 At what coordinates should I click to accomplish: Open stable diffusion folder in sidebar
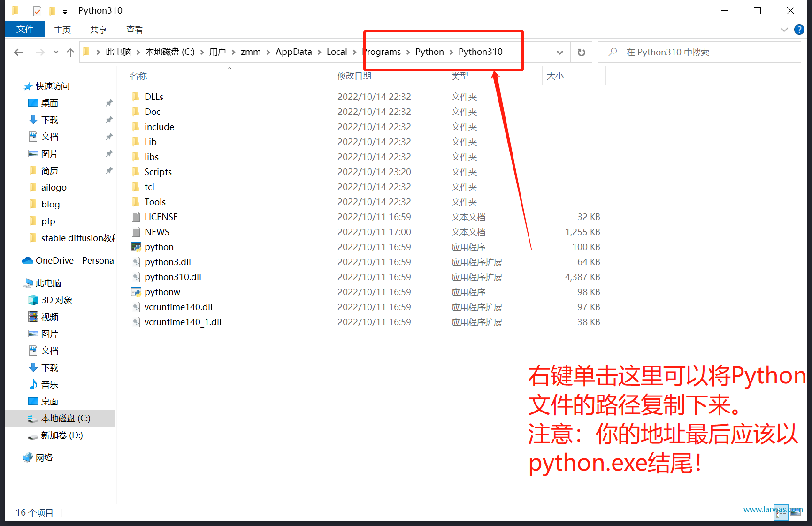pos(78,238)
